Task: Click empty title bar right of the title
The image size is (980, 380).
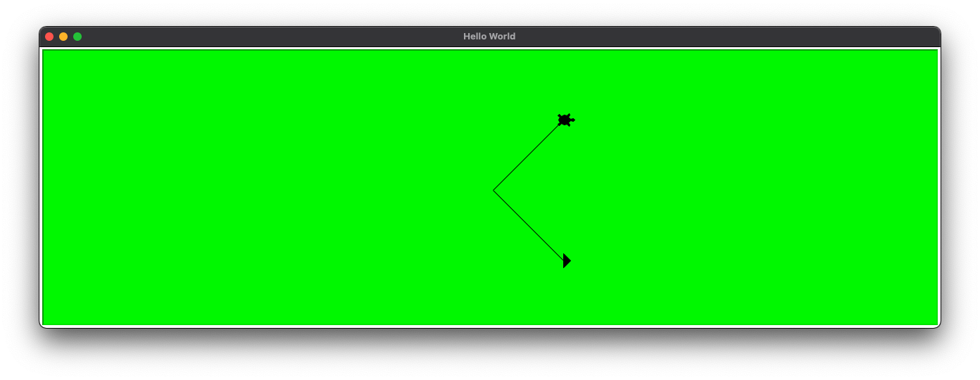Action: point(704,37)
